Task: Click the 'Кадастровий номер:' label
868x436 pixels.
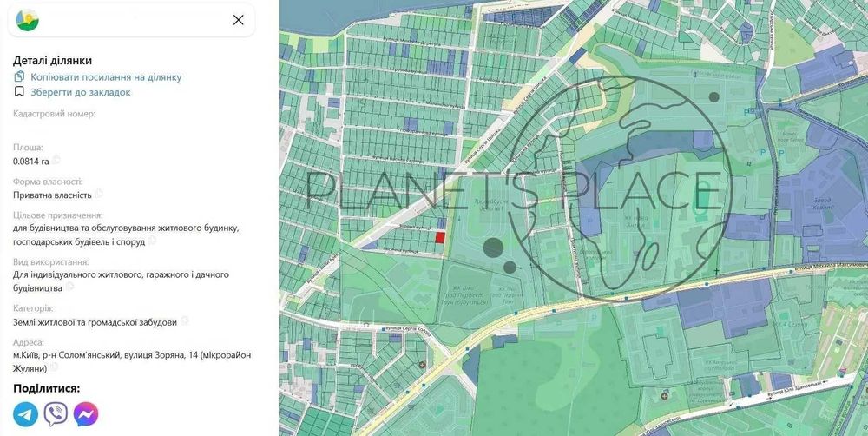Action: point(54,114)
